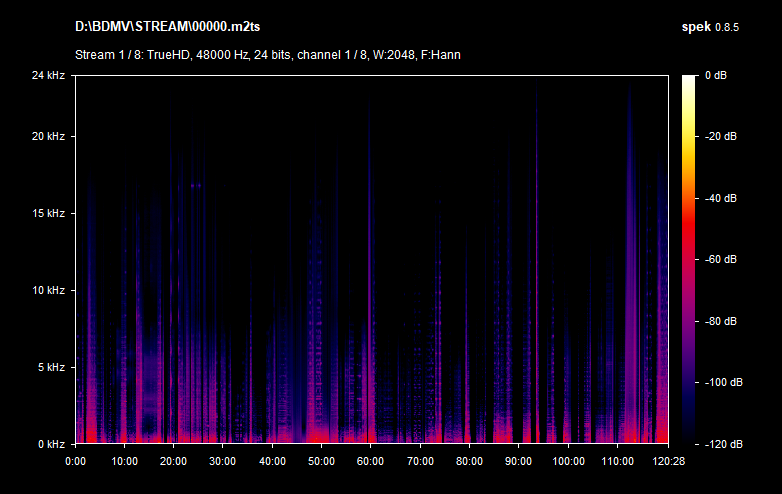
Task: Select the 20 kHz frequency label
Action: [x=47, y=136]
